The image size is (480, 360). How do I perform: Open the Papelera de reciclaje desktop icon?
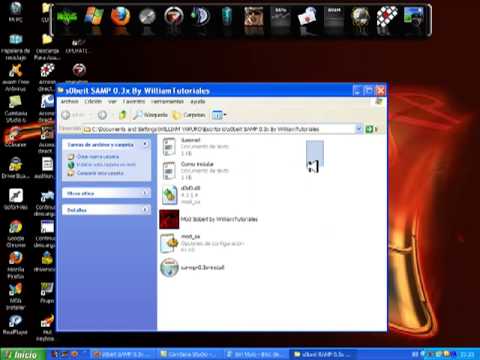point(15,47)
